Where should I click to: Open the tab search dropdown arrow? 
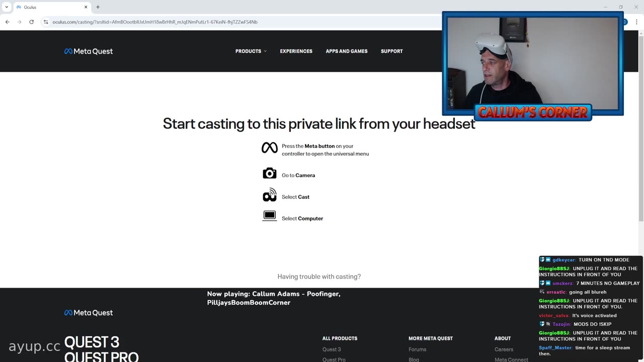(7, 7)
